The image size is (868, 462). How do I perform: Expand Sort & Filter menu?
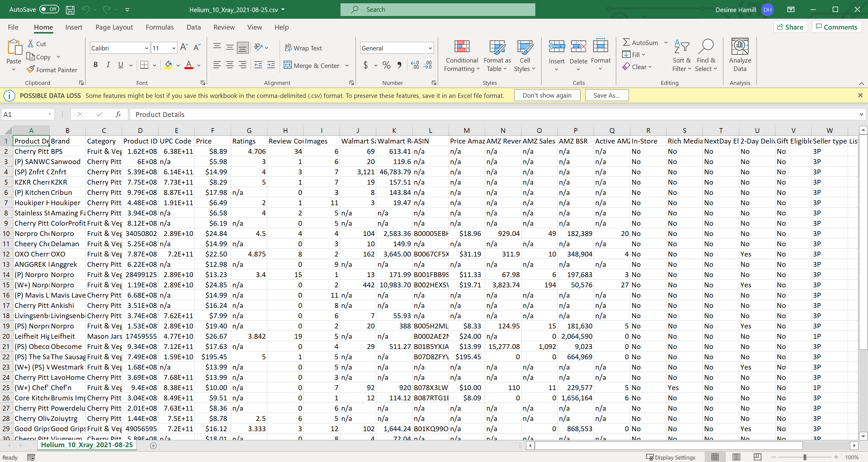(x=681, y=55)
